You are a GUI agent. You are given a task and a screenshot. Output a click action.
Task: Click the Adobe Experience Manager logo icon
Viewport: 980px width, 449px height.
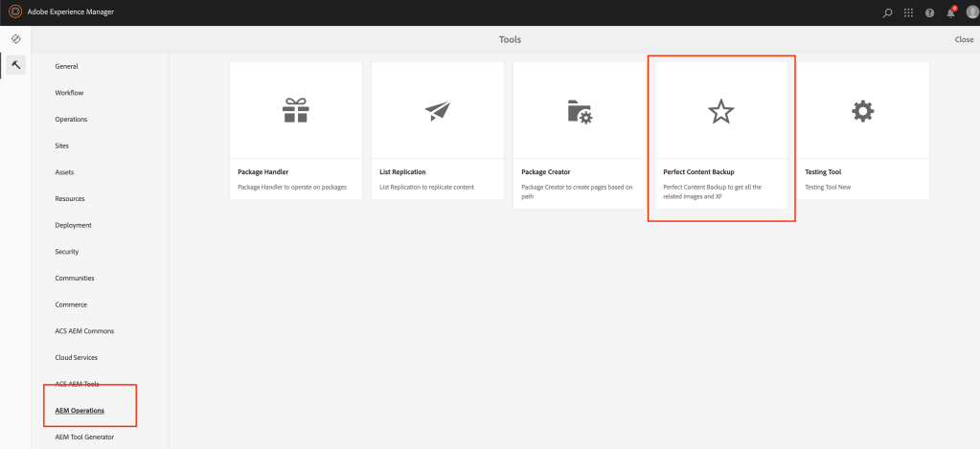pyautogui.click(x=15, y=12)
